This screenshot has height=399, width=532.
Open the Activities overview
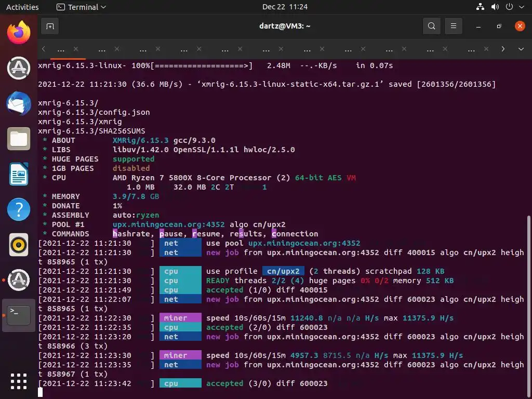coord(22,7)
